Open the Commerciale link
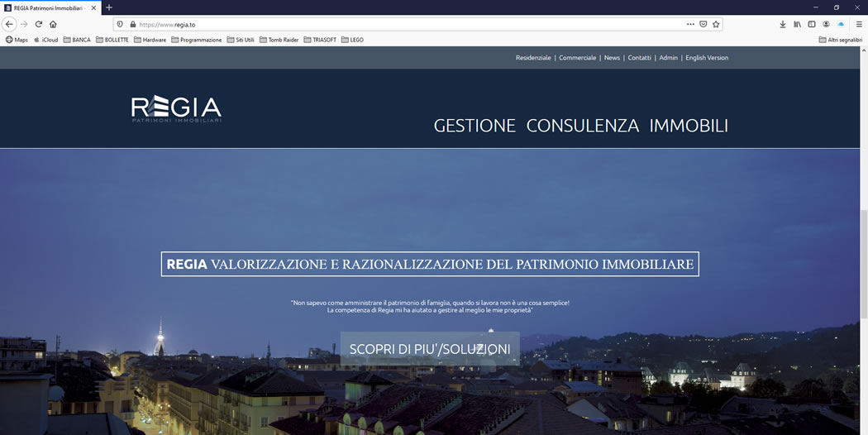The height and width of the screenshot is (435, 868). [x=577, y=58]
